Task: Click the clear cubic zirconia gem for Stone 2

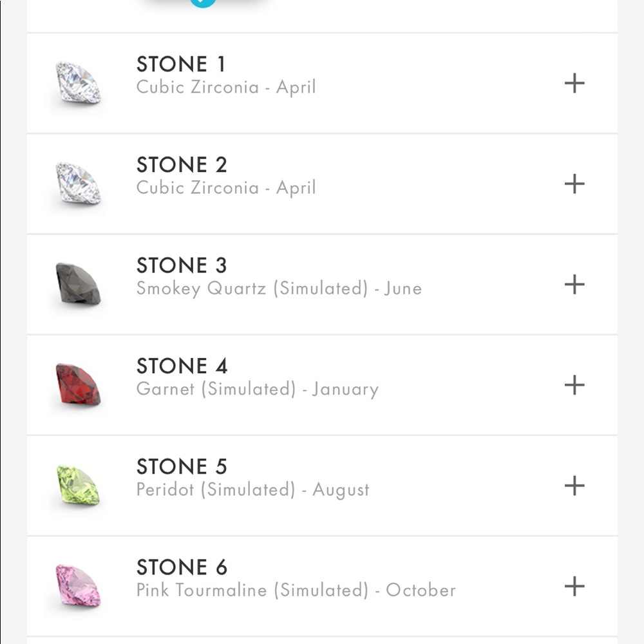Action: click(x=78, y=183)
